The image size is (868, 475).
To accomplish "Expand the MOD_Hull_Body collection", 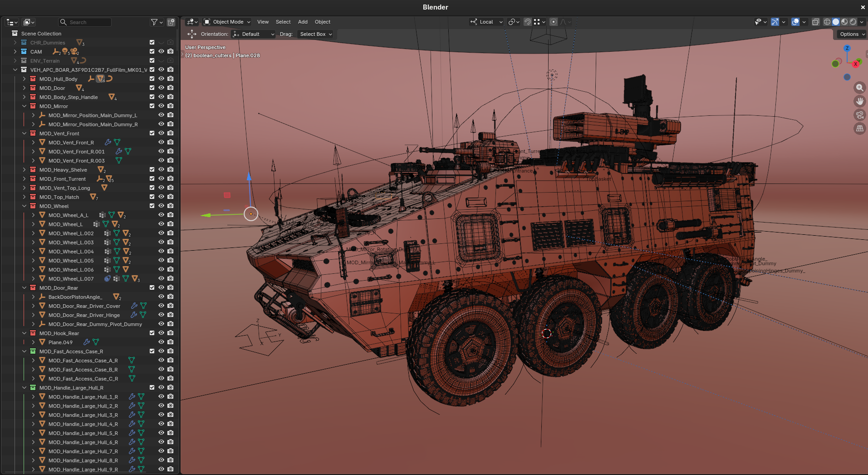I will point(24,79).
